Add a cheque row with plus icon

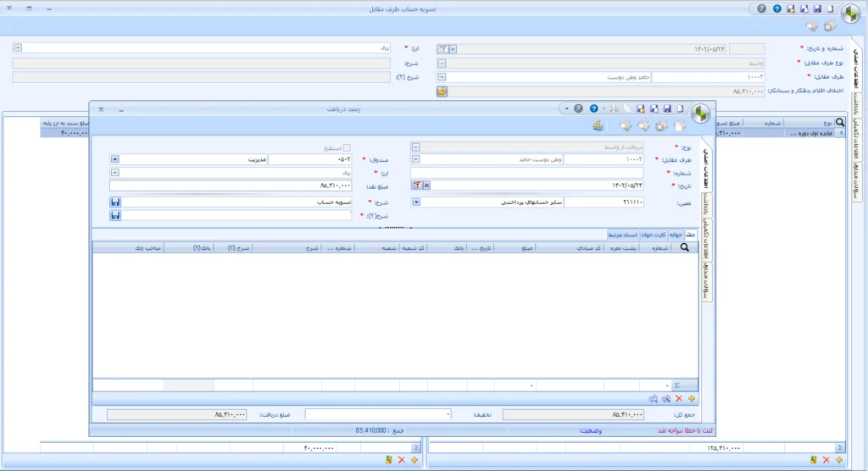click(x=692, y=398)
